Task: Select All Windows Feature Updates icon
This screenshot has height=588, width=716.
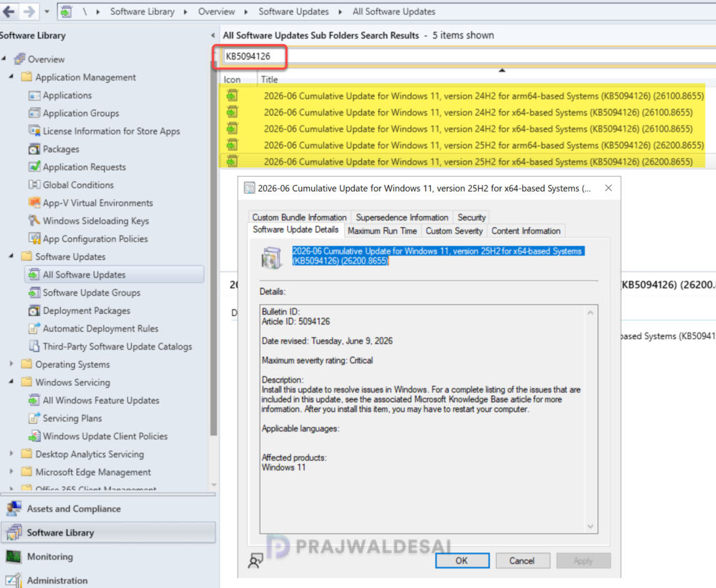Action: click(34, 401)
